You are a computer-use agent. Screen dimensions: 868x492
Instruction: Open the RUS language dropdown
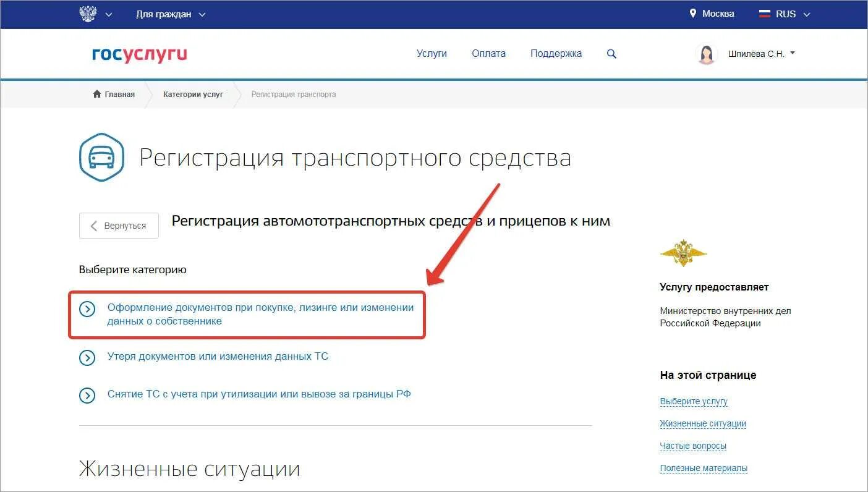click(x=793, y=14)
